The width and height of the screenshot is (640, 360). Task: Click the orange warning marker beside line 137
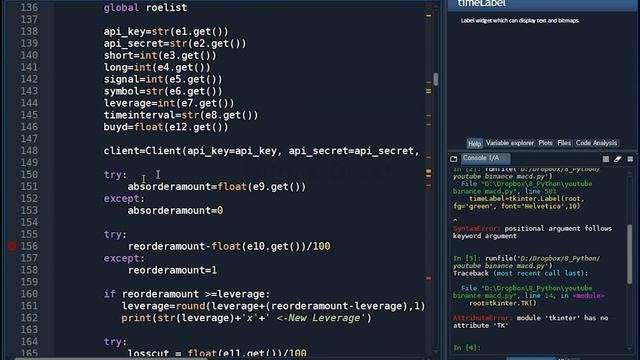[x=429, y=16]
